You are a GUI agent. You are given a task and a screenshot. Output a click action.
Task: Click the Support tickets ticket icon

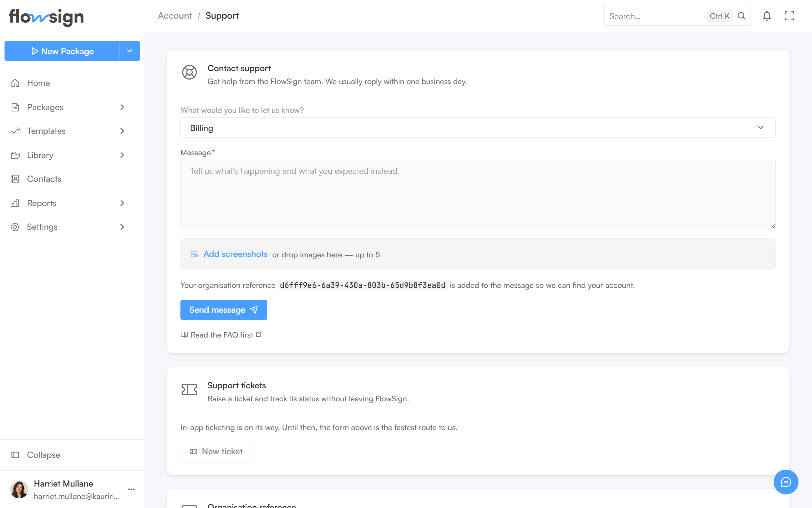[189, 389]
